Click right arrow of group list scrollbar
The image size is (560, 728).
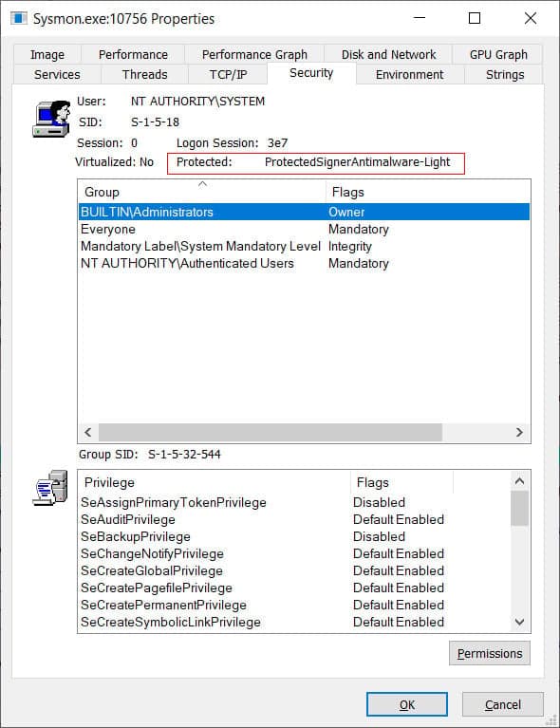pos(519,432)
